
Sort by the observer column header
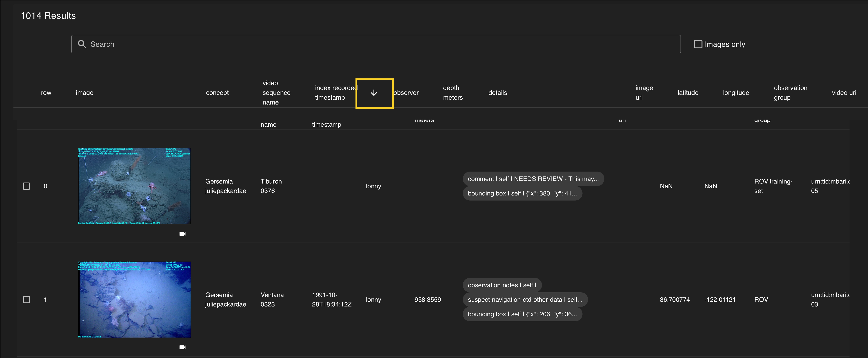pyautogui.click(x=406, y=93)
